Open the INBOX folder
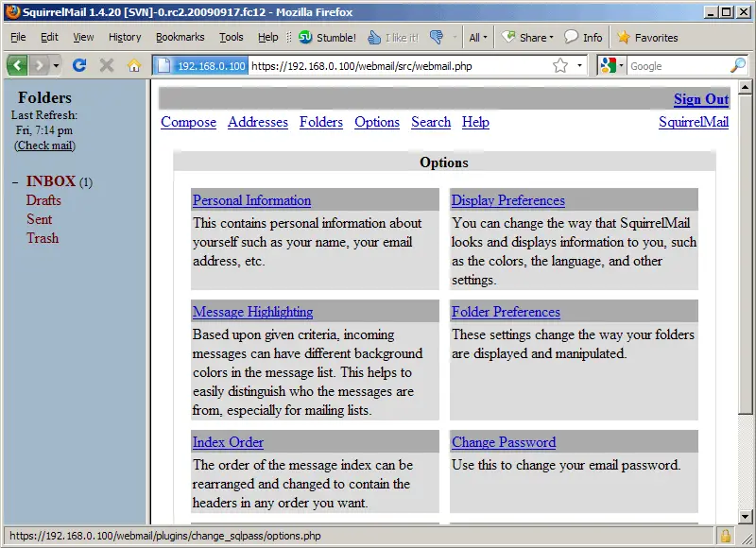Screen dimensions: 756x548 [x=51, y=181]
